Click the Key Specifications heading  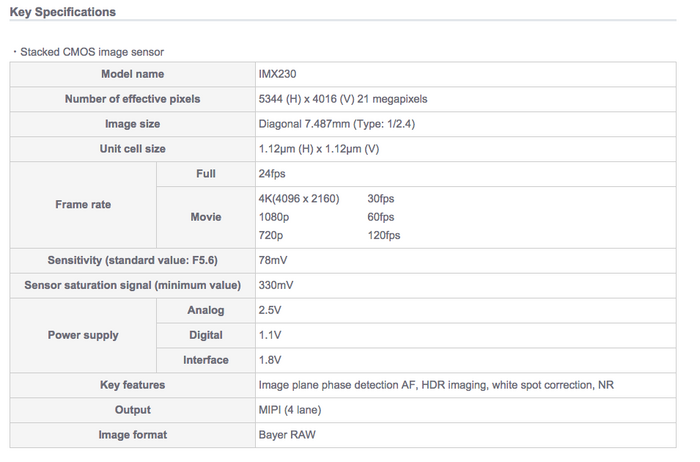[62, 12]
